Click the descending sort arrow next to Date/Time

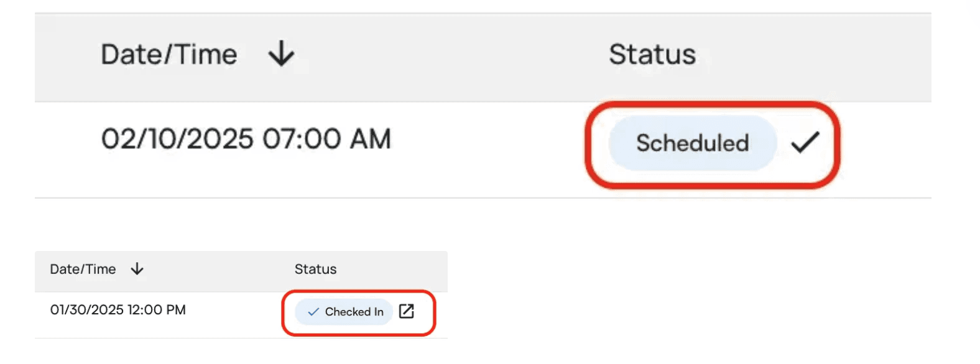tap(281, 54)
